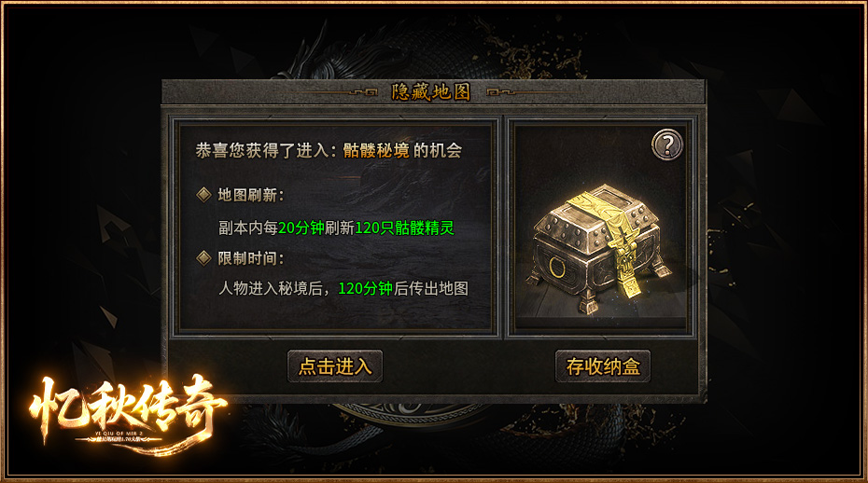
Task: Click the 地图刷新 heading
Action: (x=250, y=195)
